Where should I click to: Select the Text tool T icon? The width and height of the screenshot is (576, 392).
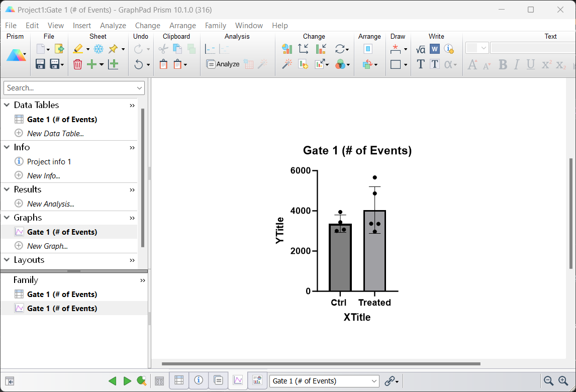tap(421, 64)
